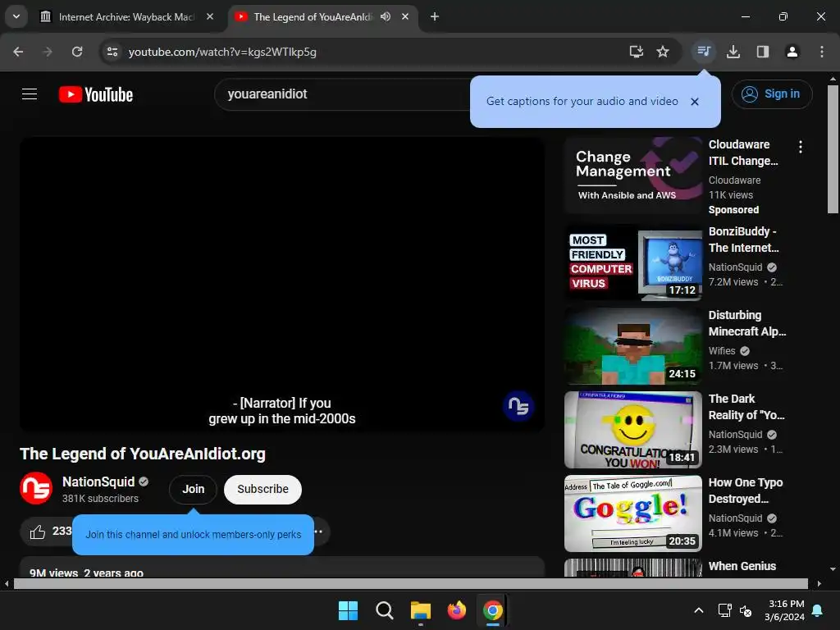Open File Explorer from the taskbar
The width and height of the screenshot is (840, 630).
coord(421,610)
